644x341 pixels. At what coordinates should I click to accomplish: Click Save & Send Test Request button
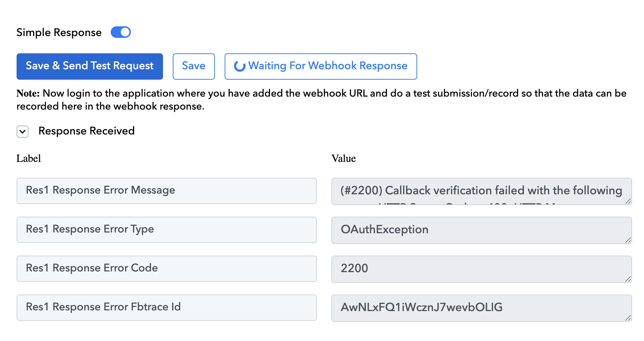90,66
